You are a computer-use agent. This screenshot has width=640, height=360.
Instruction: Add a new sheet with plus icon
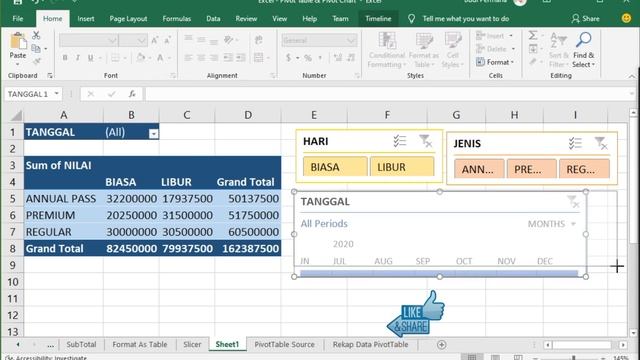pos(441,344)
